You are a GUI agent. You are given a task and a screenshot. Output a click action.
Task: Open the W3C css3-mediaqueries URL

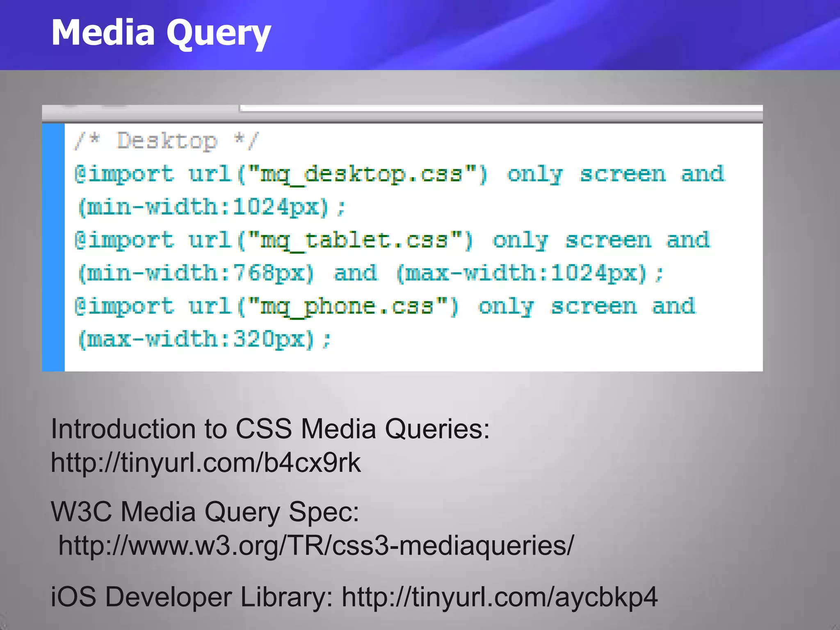[x=316, y=546]
